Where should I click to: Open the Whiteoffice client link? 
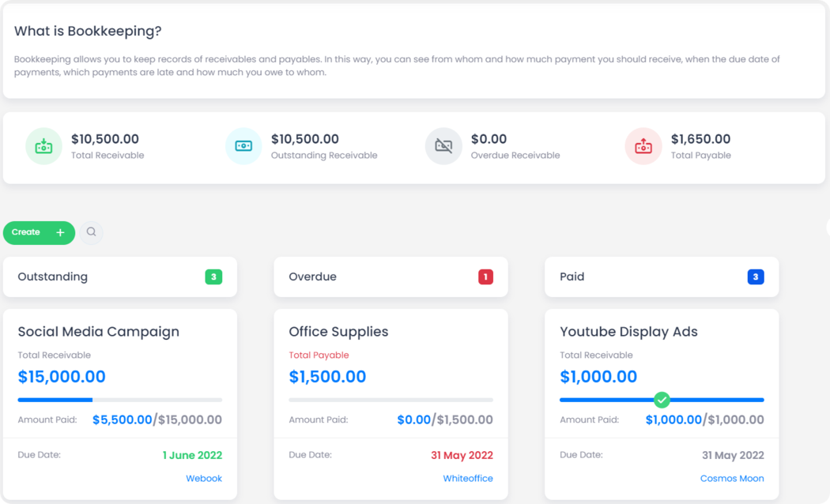coord(468,479)
